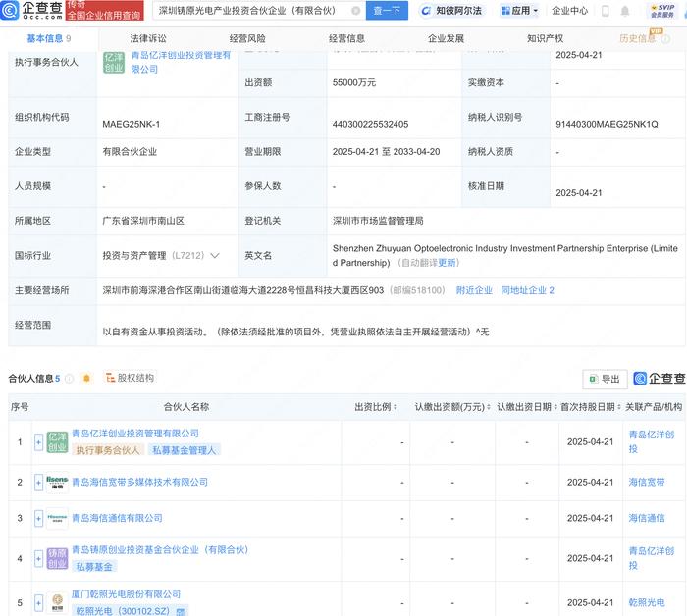Image resolution: width=687 pixels, height=616 pixels.
Task: Click 乾照 logo in row 5
Action: click(x=57, y=603)
